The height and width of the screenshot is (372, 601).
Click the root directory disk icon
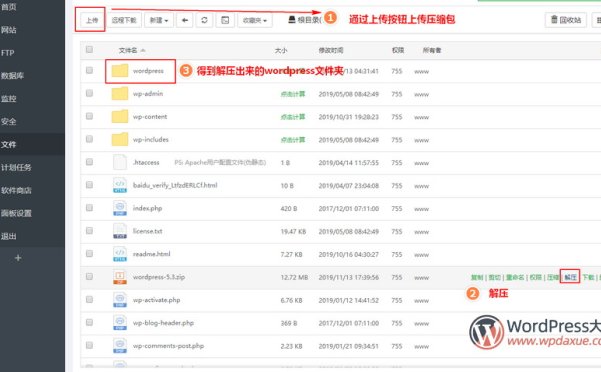coord(292,20)
